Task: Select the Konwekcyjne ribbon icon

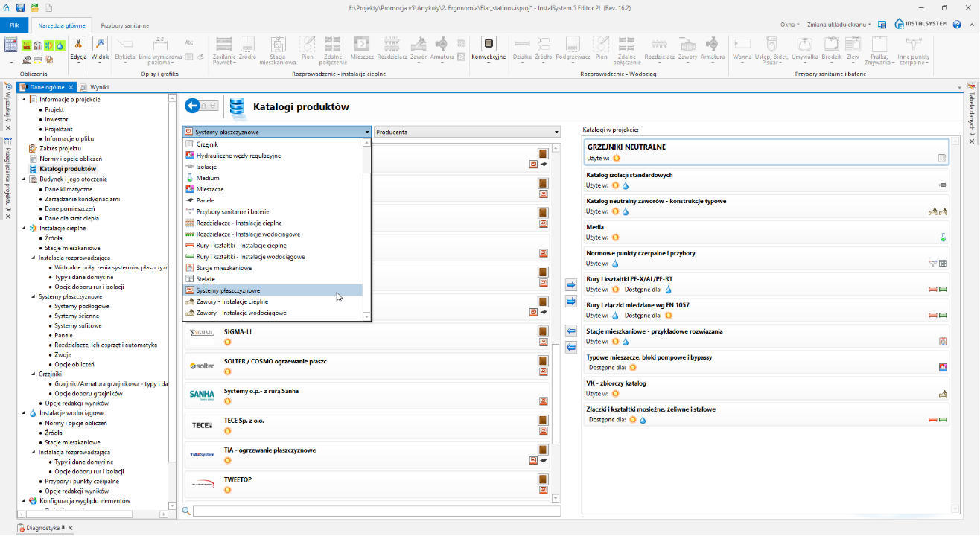Action: click(489, 43)
